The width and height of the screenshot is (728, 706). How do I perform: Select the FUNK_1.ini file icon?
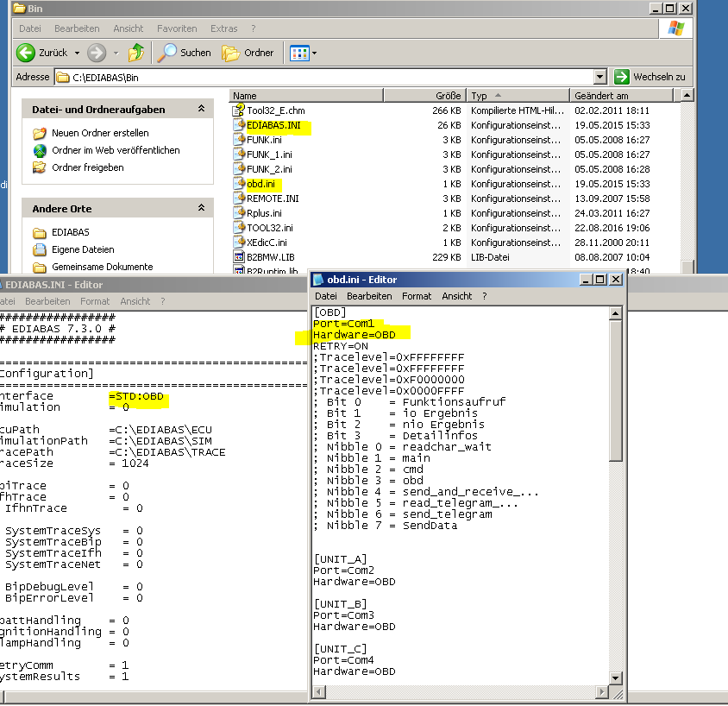(x=239, y=154)
